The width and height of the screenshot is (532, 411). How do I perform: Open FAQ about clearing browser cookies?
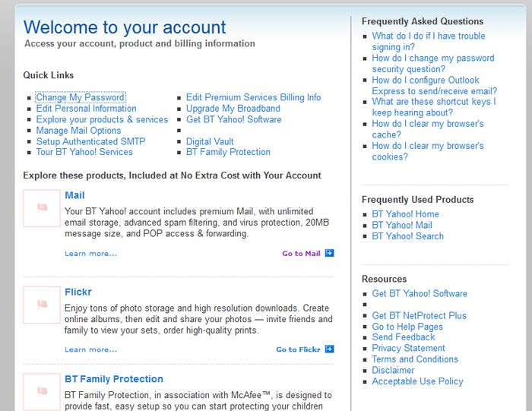coord(427,151)
